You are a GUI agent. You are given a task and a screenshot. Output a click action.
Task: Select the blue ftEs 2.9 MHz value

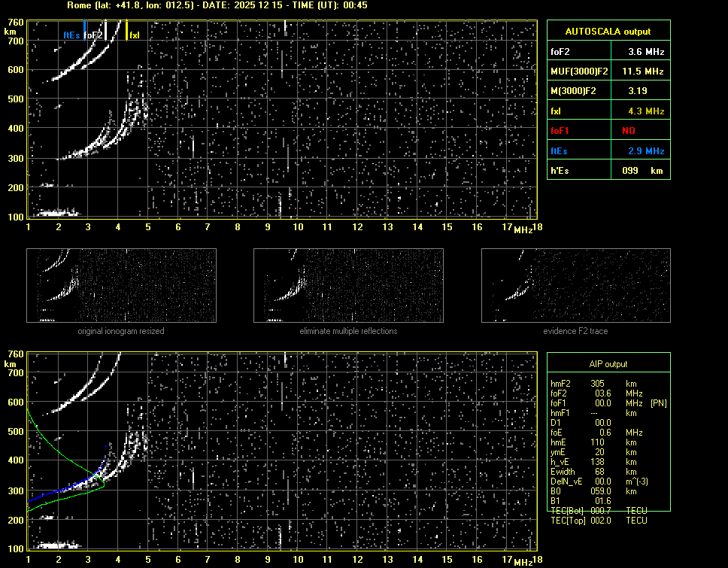[x=646, y=151]
